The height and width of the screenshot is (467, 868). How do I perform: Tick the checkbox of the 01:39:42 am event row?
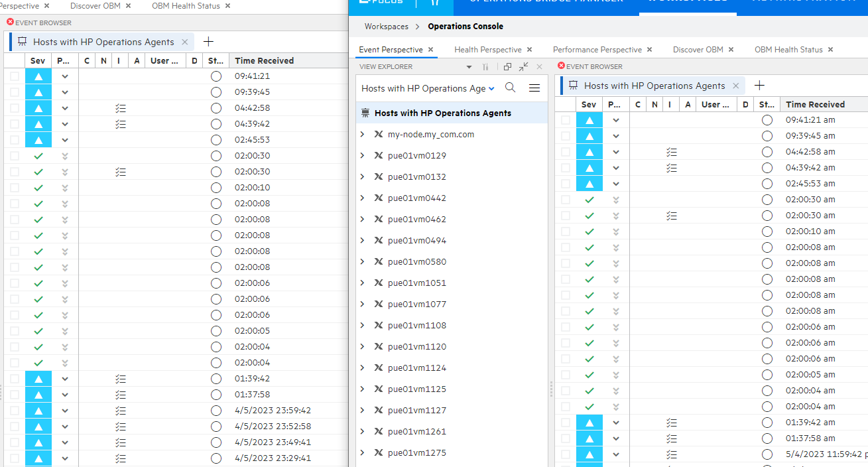[x=565, y=422]
